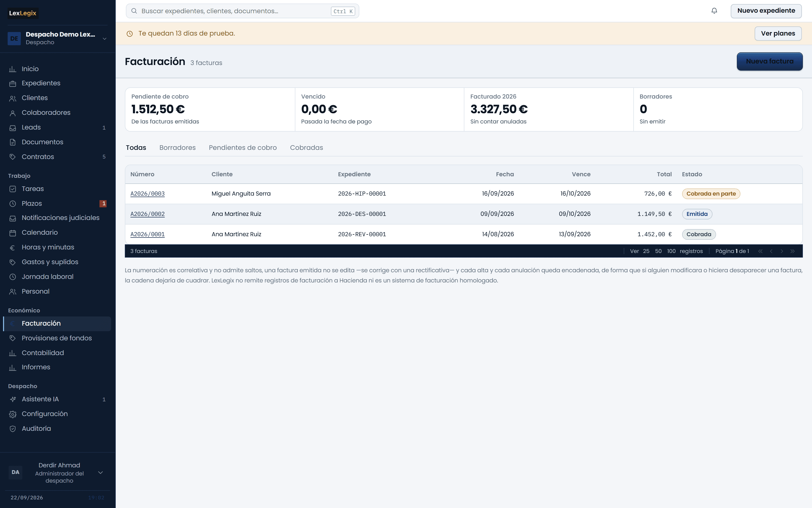Go to next page arrow
Image resolution: width=812 pixels, height=508 pixels.
tap(782, 251)
